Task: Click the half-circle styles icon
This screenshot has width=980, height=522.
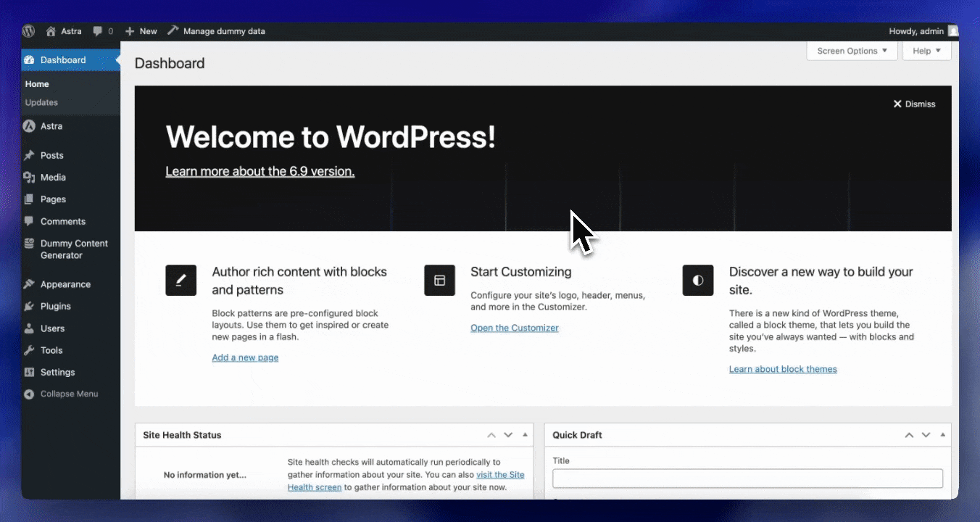Action: (x=697, y=281)
